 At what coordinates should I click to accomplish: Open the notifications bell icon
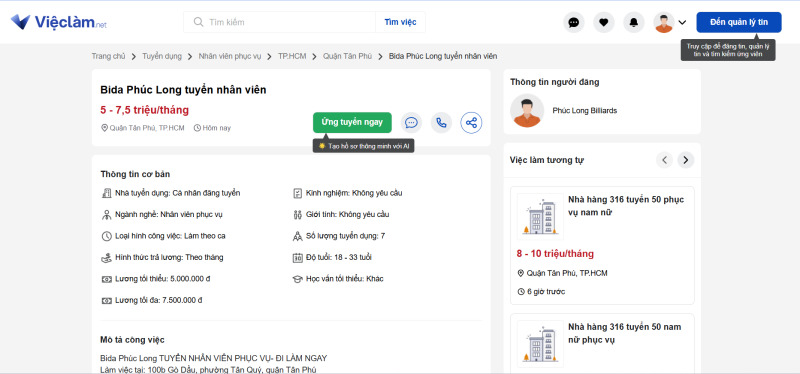pyautogui.click(x=634, y=22)
